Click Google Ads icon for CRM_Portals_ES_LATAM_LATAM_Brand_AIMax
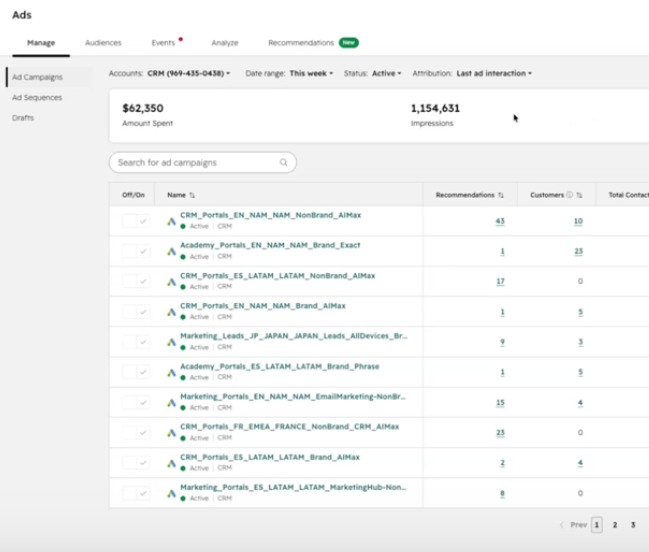Viewport: 649px width, 552px height. 171,463
